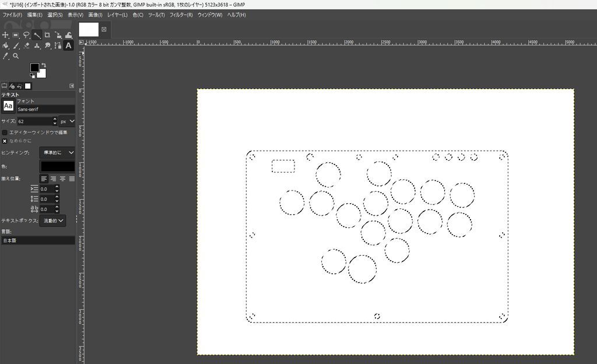Viewport: 597px width, 364px height.
Task: Open the px size unit dropdown
Action: pos(67,121)
